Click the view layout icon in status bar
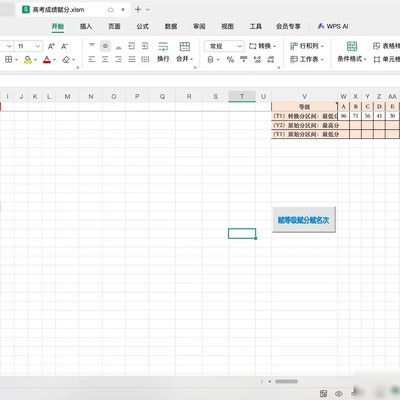Image resolution: width=400 pixels, height=400 pixels. click(323, 393)
